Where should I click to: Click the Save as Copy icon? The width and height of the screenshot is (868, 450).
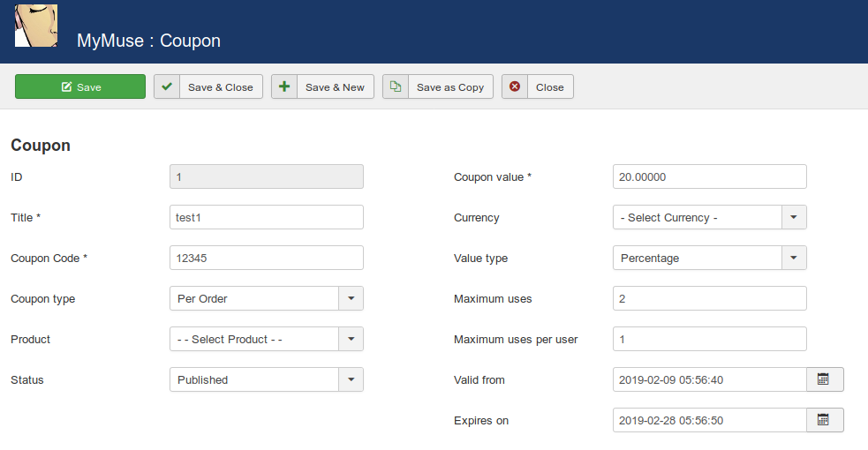(x=396, y=86)
